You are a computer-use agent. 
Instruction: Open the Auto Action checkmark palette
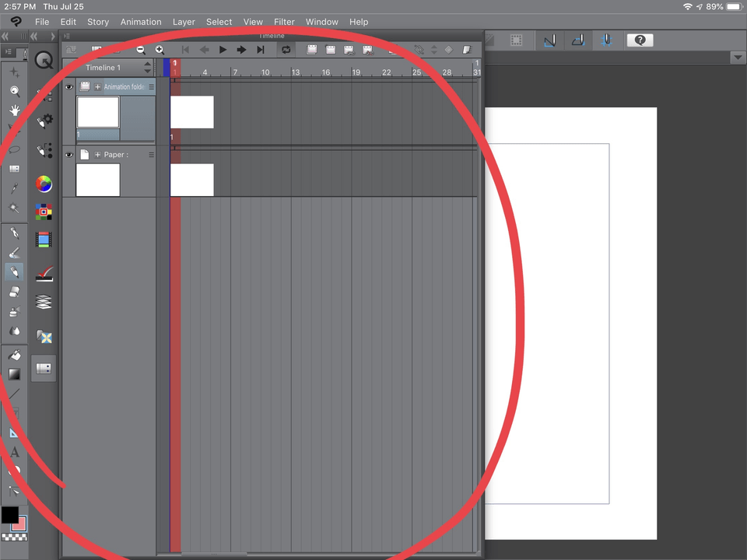[x=44, y=274]
